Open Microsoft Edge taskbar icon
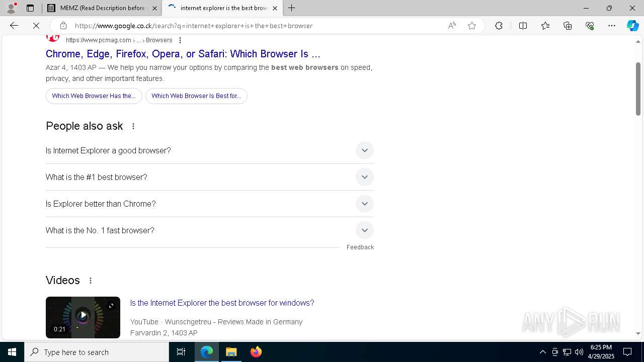The height and width of the screenshot is (362, 644). coord(207,352)
